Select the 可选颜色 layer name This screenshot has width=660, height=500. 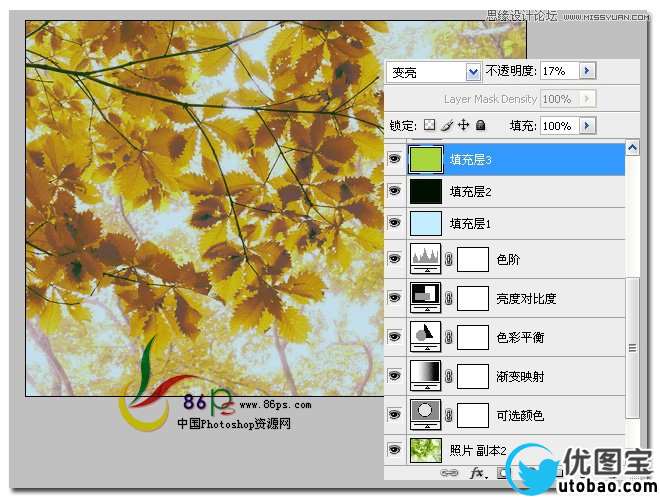(520, 415)
